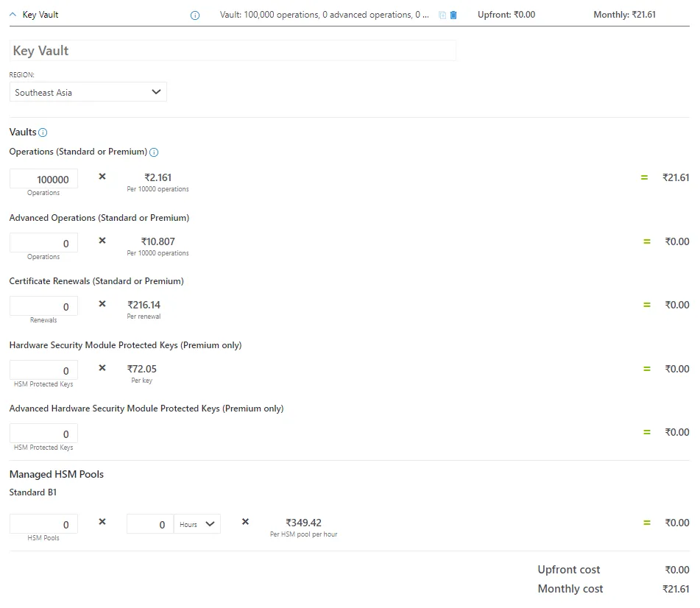Viewport: 700px width, 608px height.
Task: Open the Region dropdown showing Southeast Asia
Action: (88, 92)
